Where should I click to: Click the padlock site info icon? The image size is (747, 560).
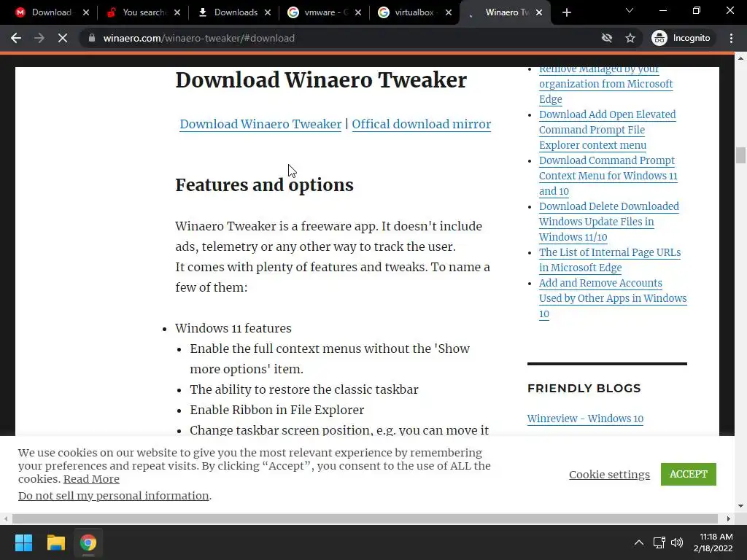91,38
